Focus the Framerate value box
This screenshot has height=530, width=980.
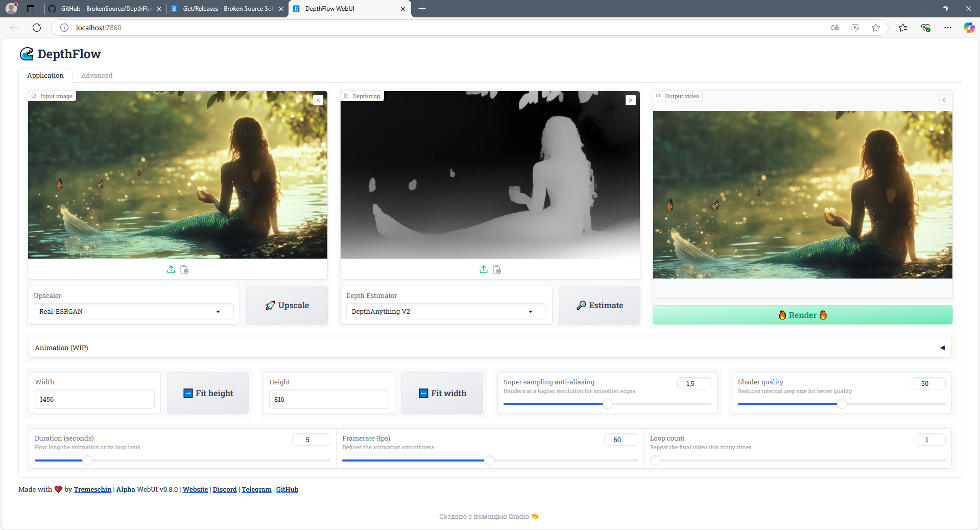click(621, 440)
